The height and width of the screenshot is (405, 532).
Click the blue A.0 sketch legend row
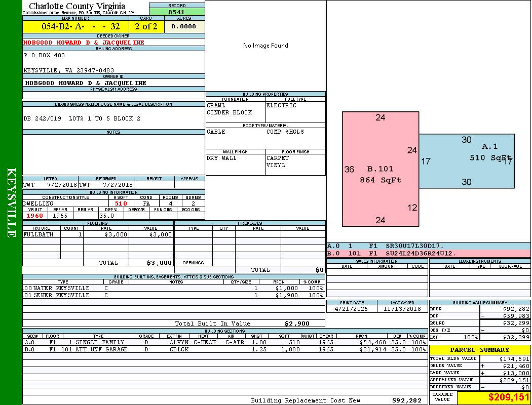tap(428, 246)
